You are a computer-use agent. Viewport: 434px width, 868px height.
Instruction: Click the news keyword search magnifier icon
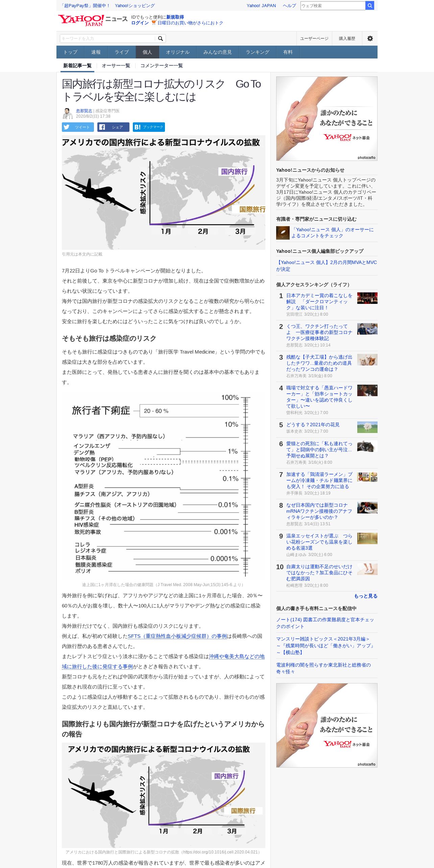point(161,39)
